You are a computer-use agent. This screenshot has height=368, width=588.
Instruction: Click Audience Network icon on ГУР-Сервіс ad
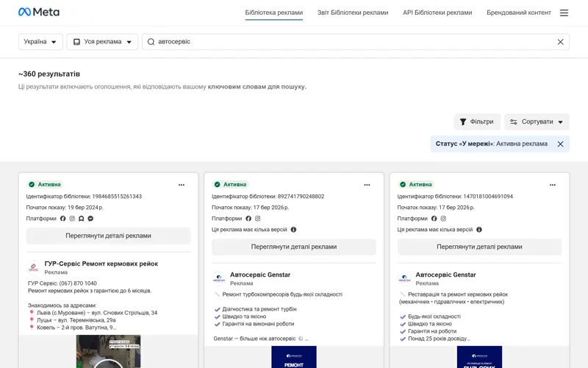[81, 219]
